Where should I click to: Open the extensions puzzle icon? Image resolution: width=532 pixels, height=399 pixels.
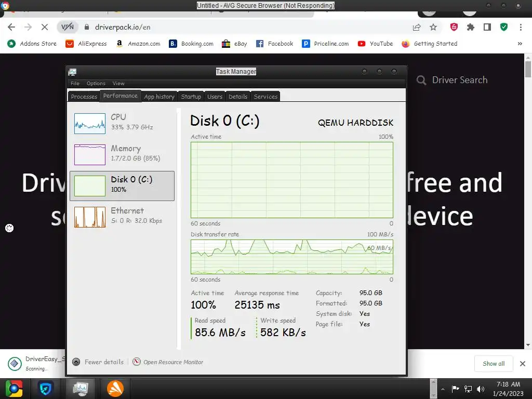pos(471,27)
